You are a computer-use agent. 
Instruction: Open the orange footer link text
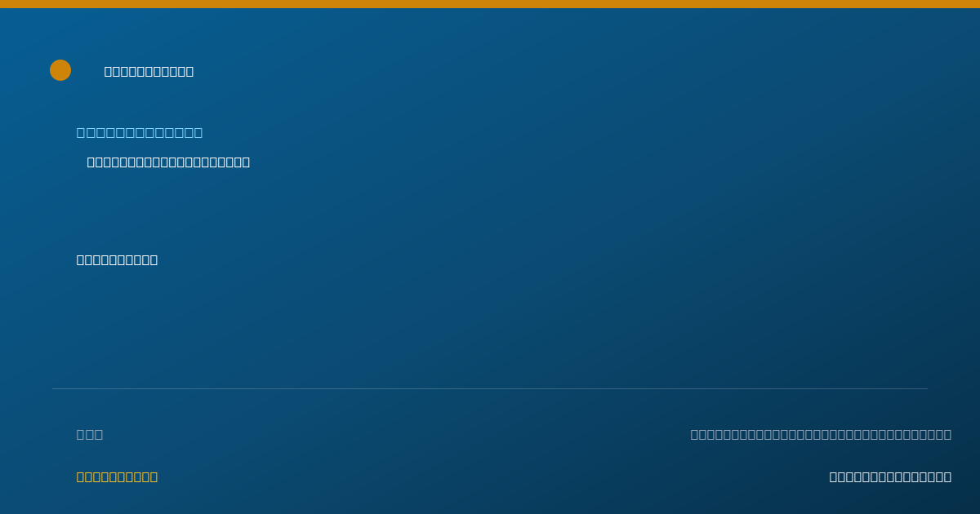click(x=117, y=476)
